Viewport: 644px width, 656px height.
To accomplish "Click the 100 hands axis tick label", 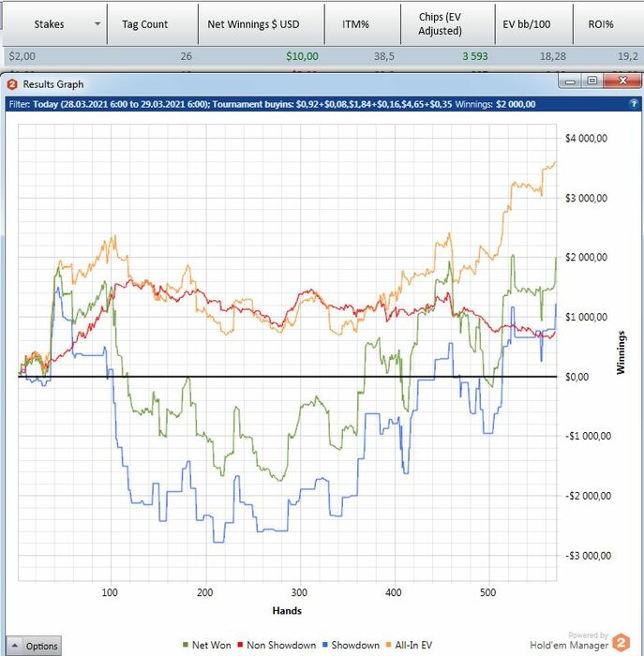I will 110,592.
